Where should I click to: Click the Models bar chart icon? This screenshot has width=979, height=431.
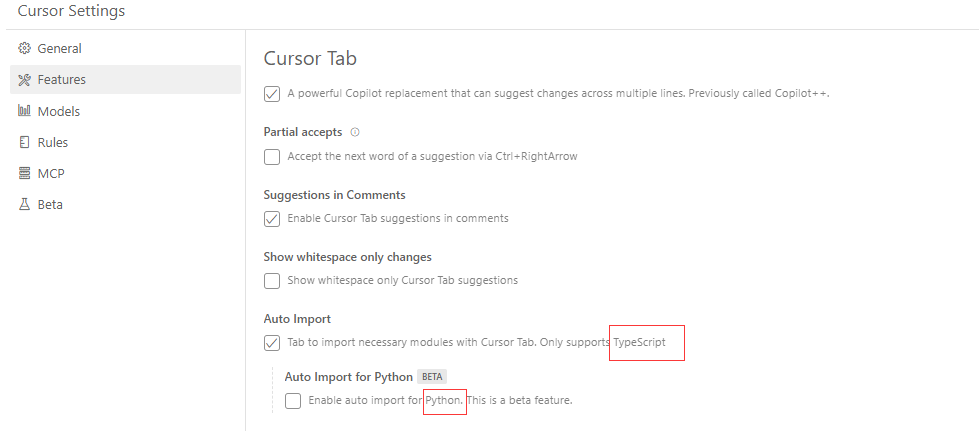[x=24, y=111]
